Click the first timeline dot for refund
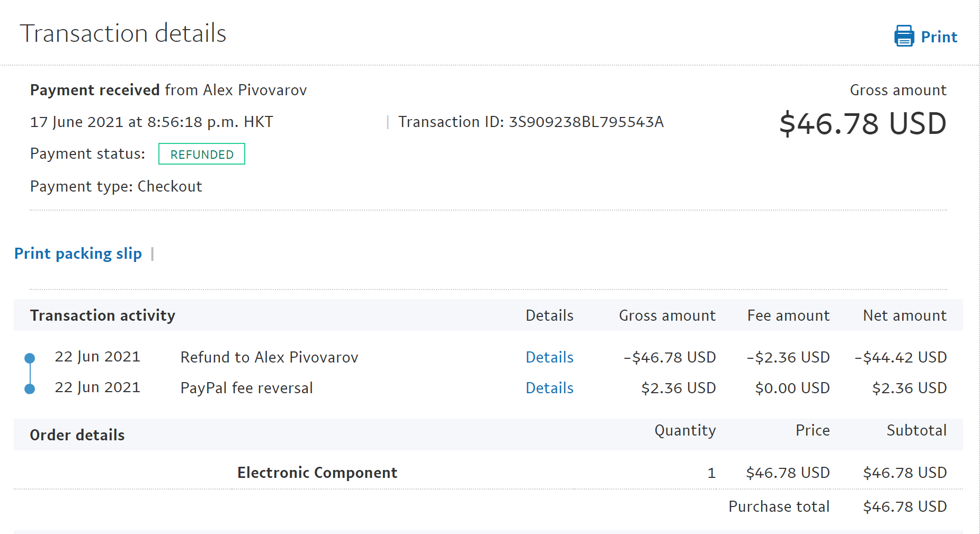This screenshot has height=534, width=980. tap(30, 358)
